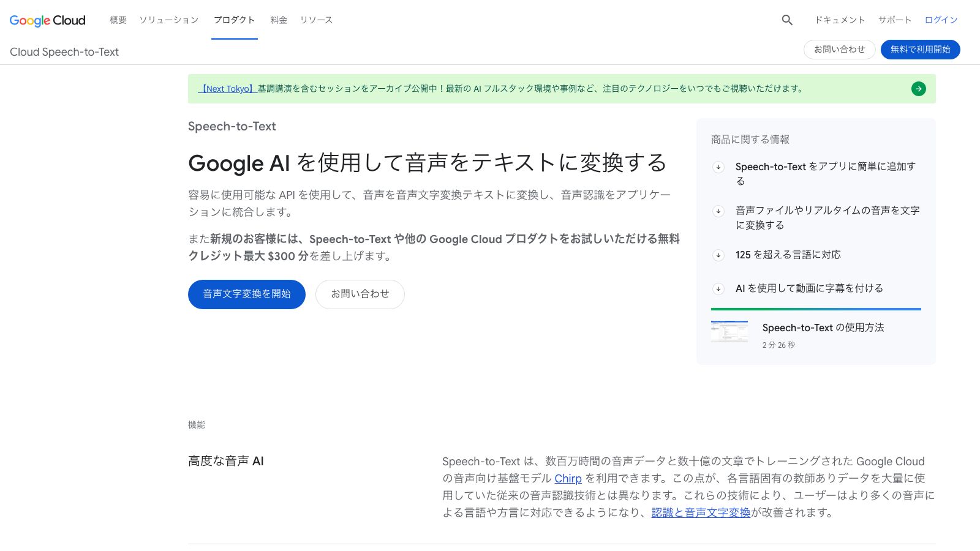Open サポート link in header

pos(895,20)
